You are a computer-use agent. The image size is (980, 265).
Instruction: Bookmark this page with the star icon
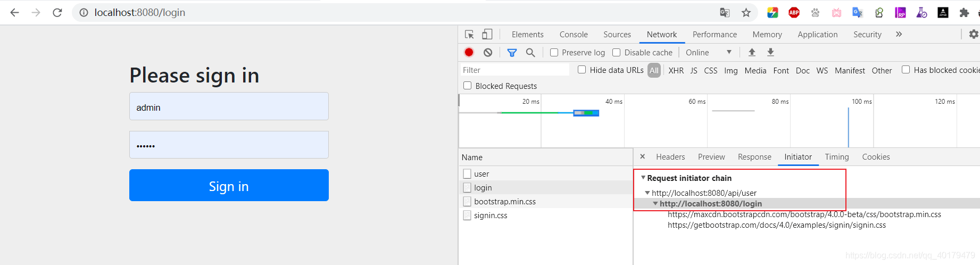pyautogui.click(x=746, y=13)
